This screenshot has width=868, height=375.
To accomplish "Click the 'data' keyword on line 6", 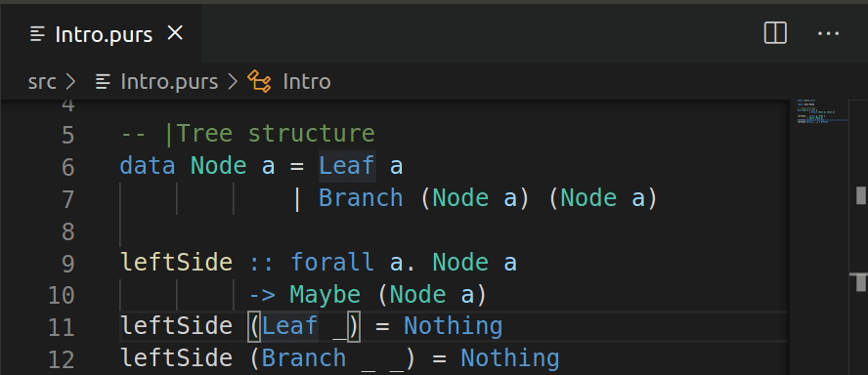I will [x=148, y=166].
